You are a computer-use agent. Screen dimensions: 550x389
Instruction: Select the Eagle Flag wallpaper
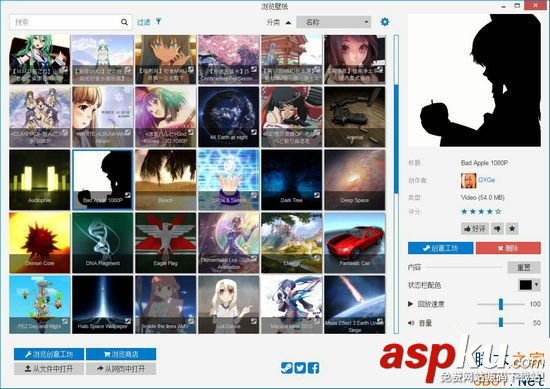pos(166,243)
